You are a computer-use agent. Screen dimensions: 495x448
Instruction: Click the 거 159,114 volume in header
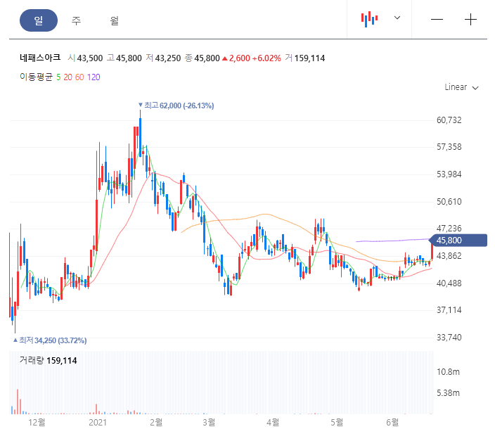tap(305, 58)
